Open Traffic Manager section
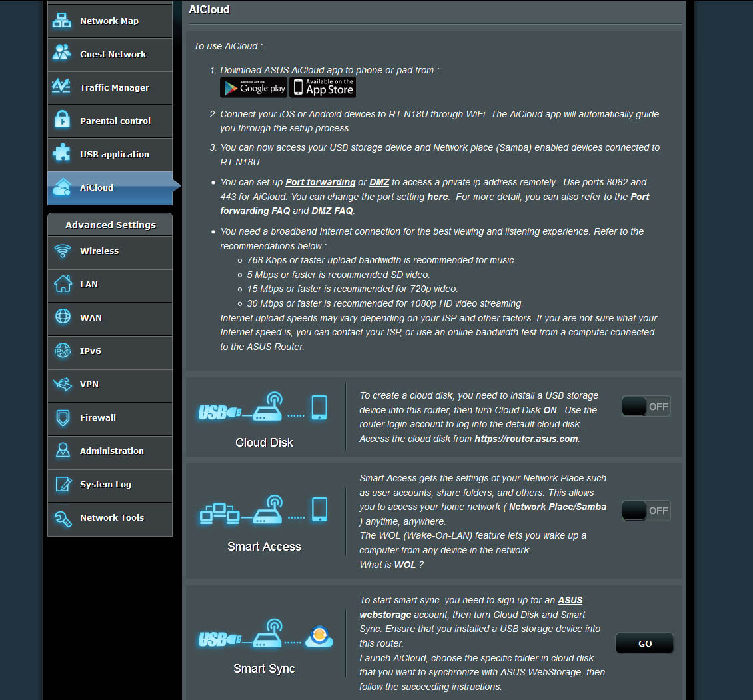The height and width of the screenshot is (700, 753). pos(110,87)
